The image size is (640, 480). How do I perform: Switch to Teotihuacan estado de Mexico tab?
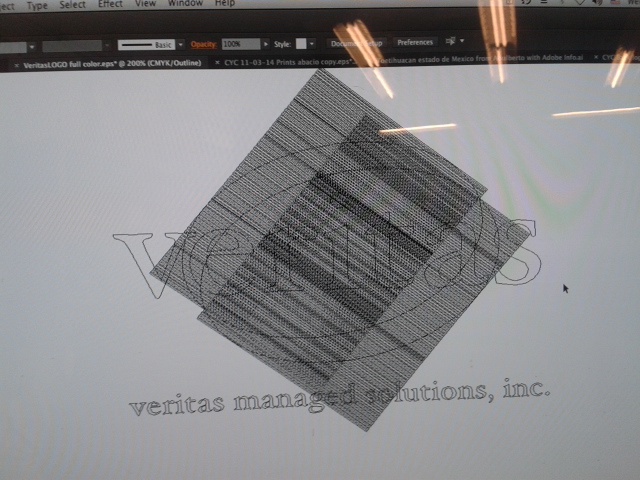tap(481, 58)
